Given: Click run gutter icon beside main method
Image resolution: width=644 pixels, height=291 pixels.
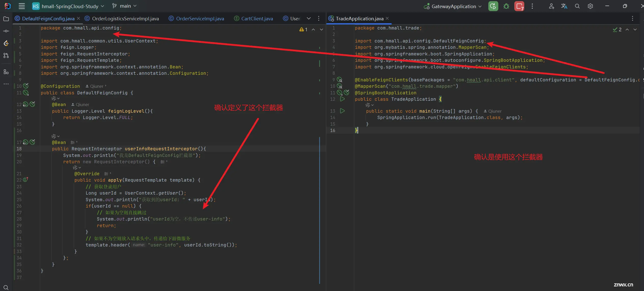Looking at the screenshot, I should tap(342, 111).
